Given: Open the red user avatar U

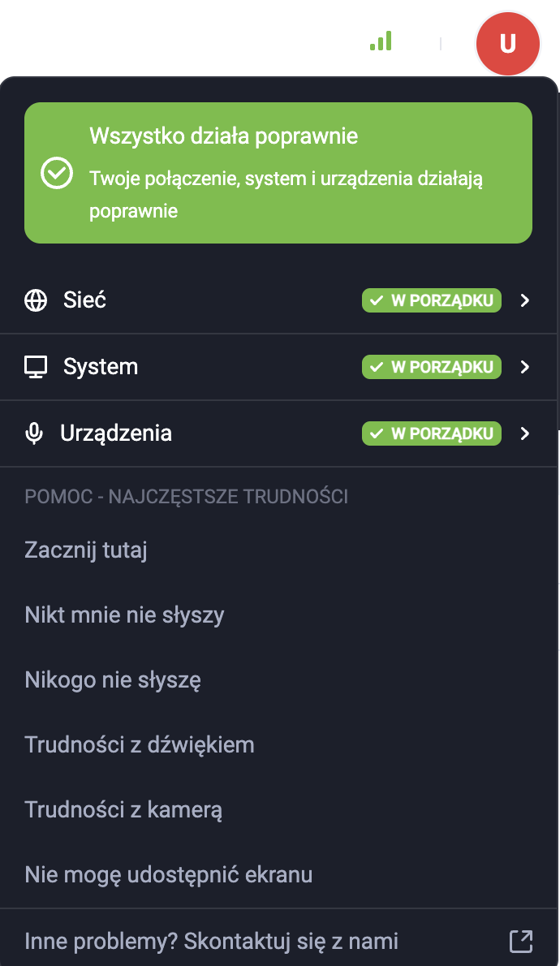Looking at the screenshot, I should click(x=507, y=43).
